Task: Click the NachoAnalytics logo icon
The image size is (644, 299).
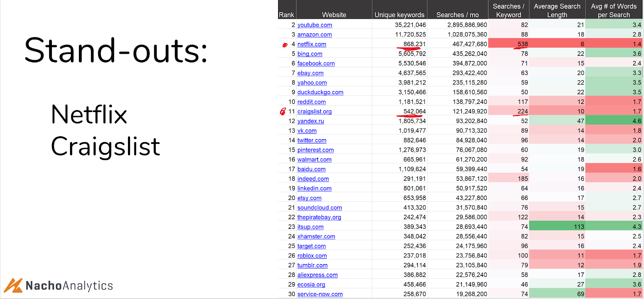Action: coord(14,285)
